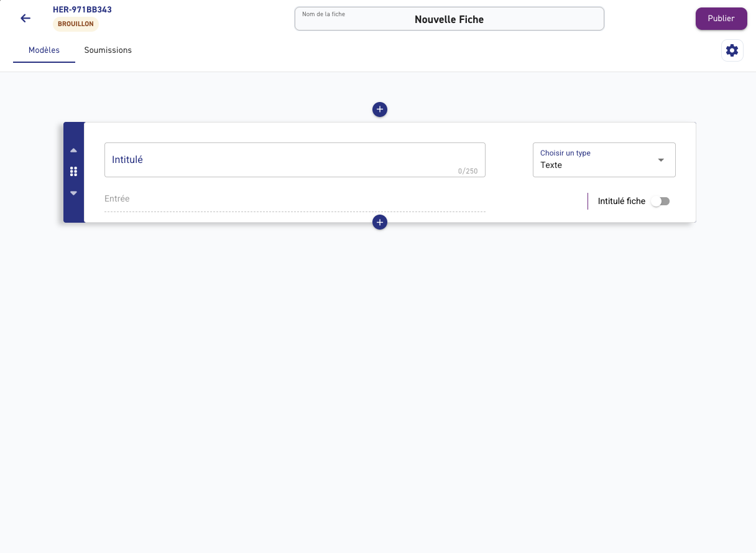Click the Intitulé fiche label text
This screenshot has height=553, width=756.
tap(622, 202)
